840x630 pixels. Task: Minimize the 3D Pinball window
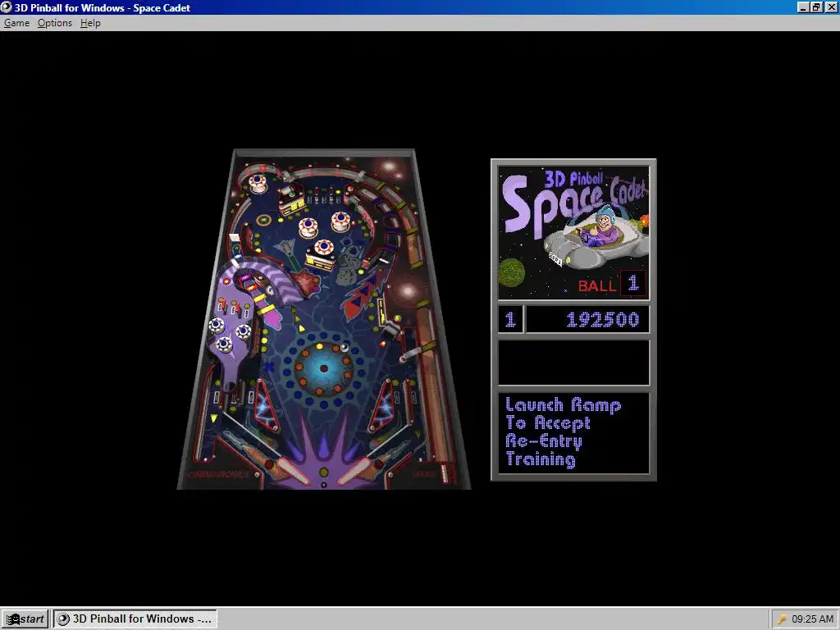802,7
